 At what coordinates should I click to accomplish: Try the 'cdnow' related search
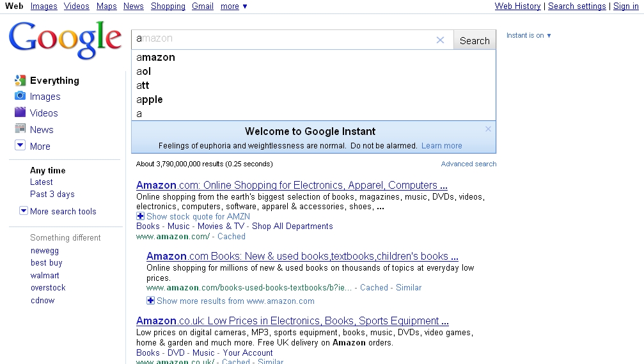tap(43, 300)
